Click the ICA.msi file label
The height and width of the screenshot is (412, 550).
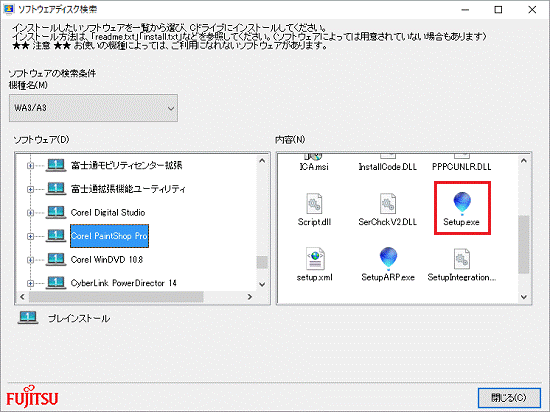pos(314,167)
